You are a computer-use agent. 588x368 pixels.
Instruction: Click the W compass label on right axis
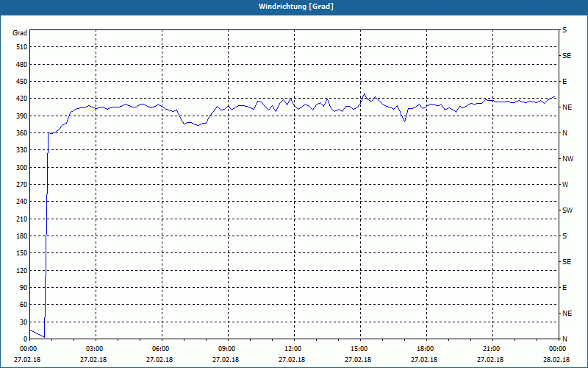tap(565, 185)
